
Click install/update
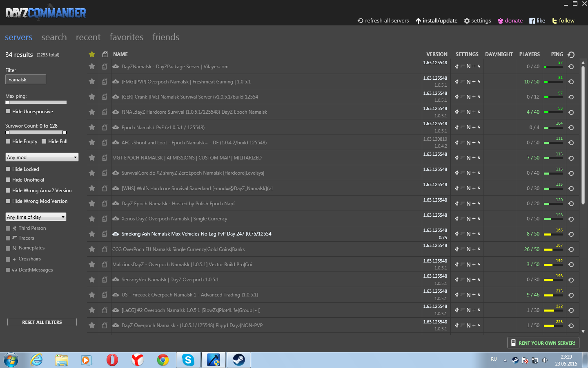pyautogui.click(x=437, y=20)
